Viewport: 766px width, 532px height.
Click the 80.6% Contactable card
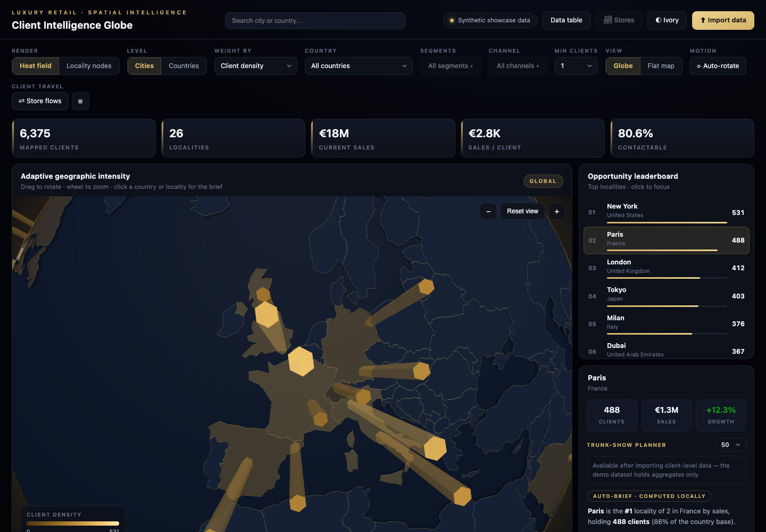(682, 138)
